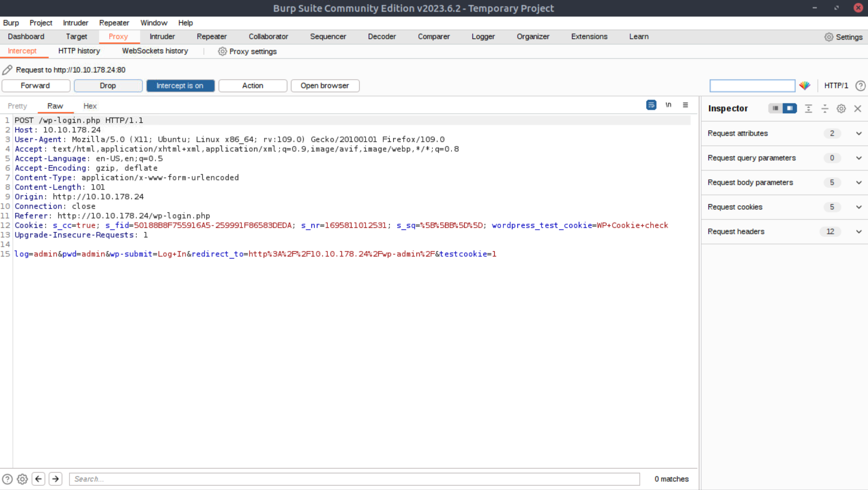
Task: Open the Intruder tool tab
Action: (162, 36)
